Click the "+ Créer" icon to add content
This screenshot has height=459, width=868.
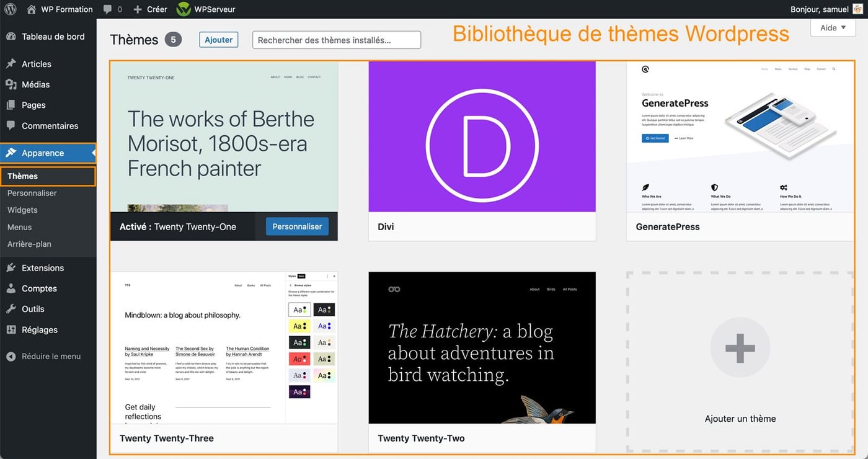click(x=137, y=9)
